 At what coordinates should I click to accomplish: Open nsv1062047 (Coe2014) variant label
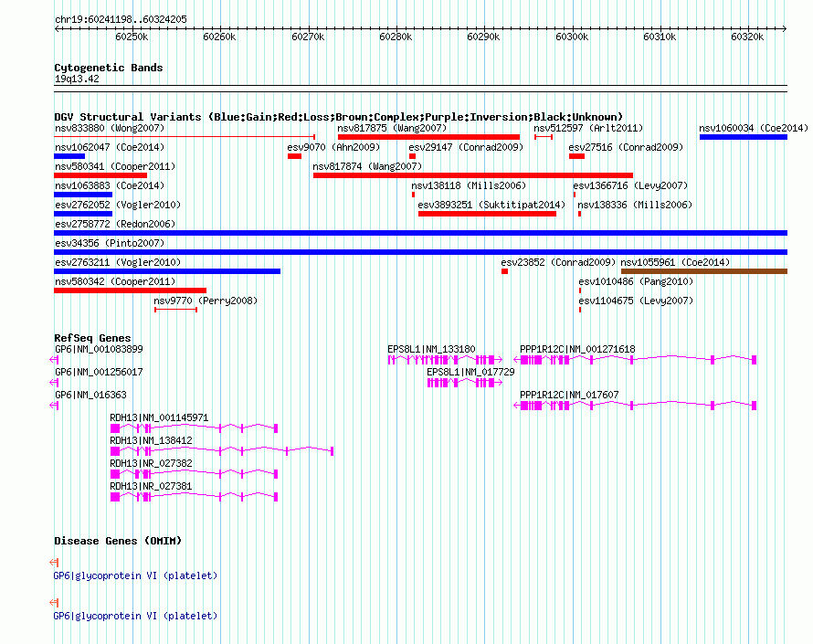pos(110,147)
